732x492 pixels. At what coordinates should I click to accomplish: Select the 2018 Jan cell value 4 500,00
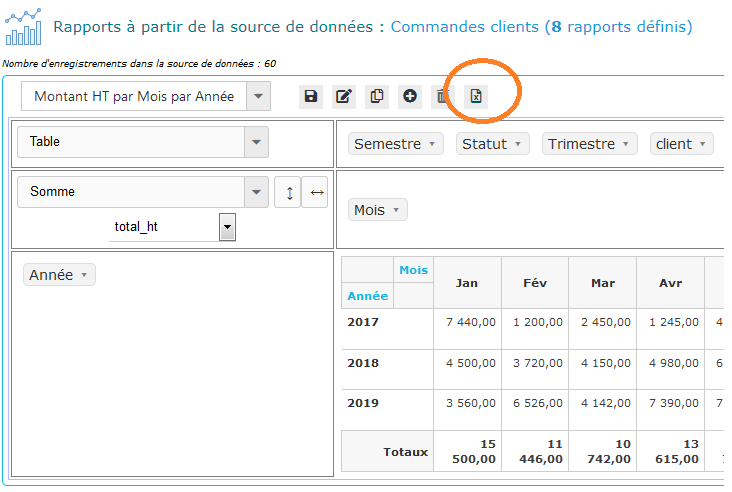[x=467, y=363]
